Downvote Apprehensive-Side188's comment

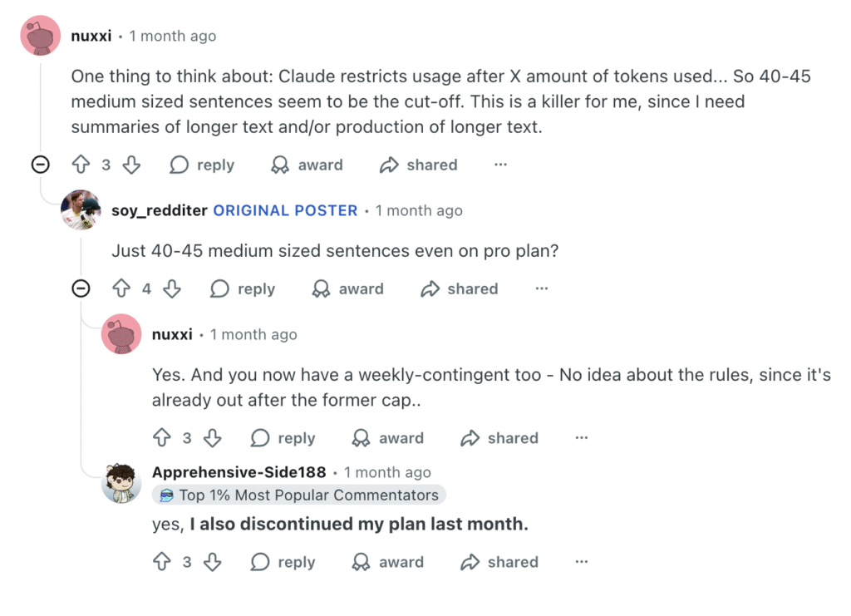pos(213,562)
